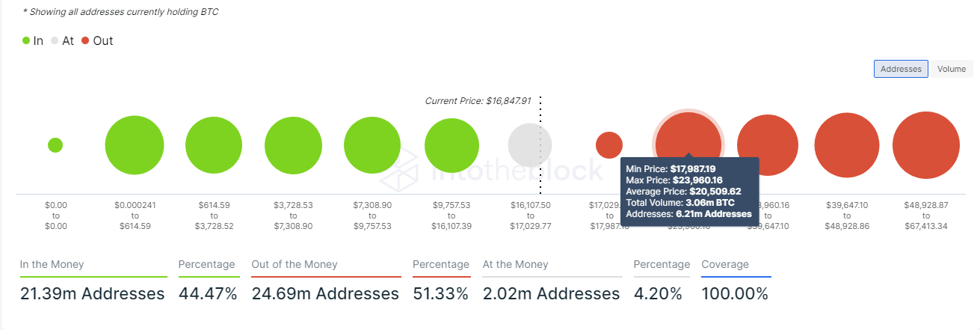Click the Out of the Money heading
Screen dimensions: 980x330
coord(295,264)
